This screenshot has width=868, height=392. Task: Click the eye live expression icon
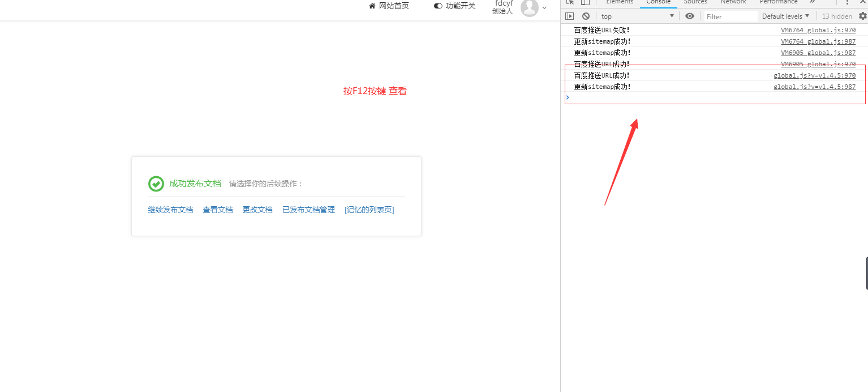pos(689,16)
